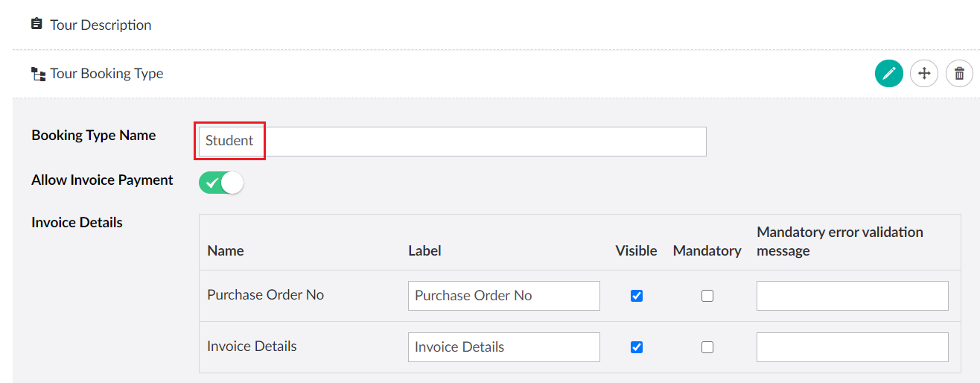Expand the Tour Description section
This screenshot has width=980, height=383.
101,25
